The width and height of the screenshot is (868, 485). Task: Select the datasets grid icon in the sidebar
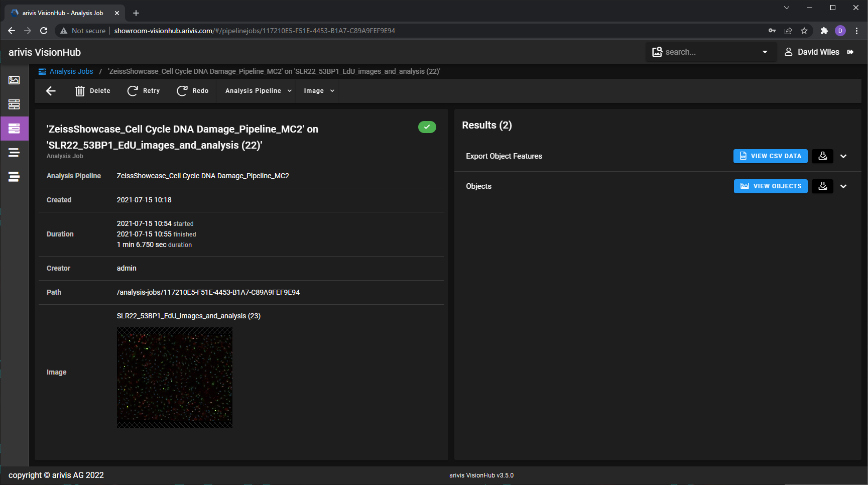pos(14,104)
